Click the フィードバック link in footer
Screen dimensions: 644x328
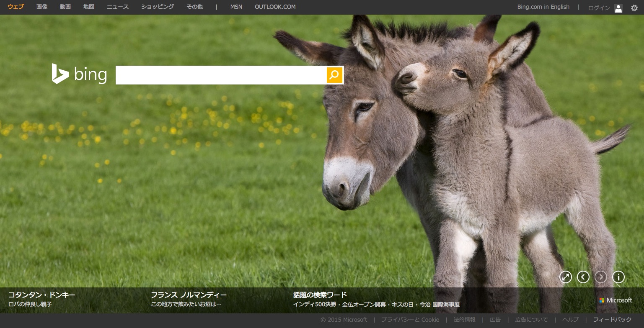(x=612, y=320)
